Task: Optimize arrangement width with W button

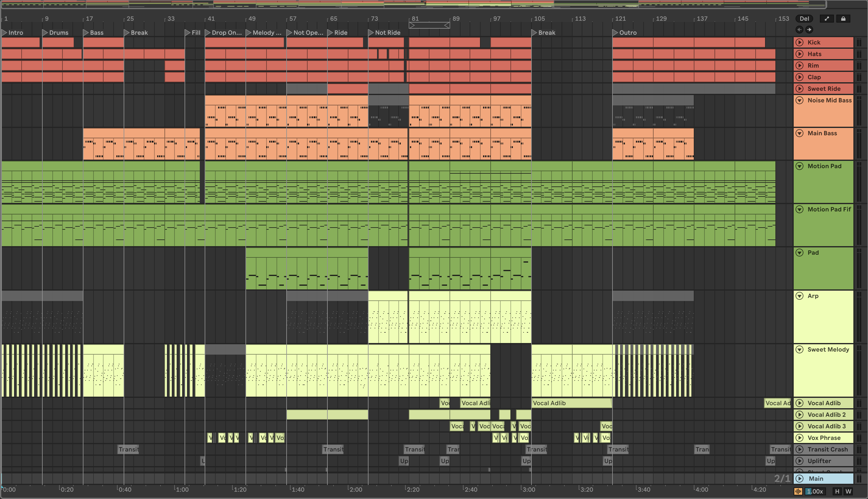Action: 848,491
